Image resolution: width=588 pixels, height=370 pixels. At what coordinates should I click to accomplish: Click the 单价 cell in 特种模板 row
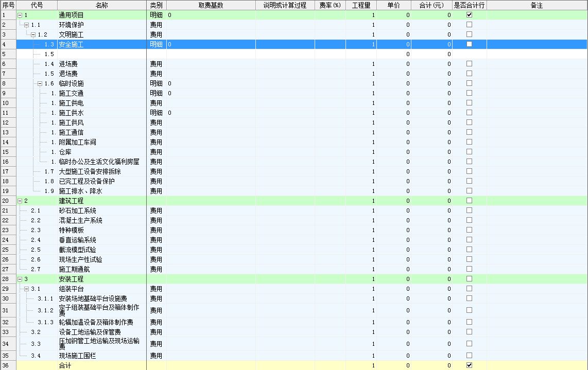394,230
